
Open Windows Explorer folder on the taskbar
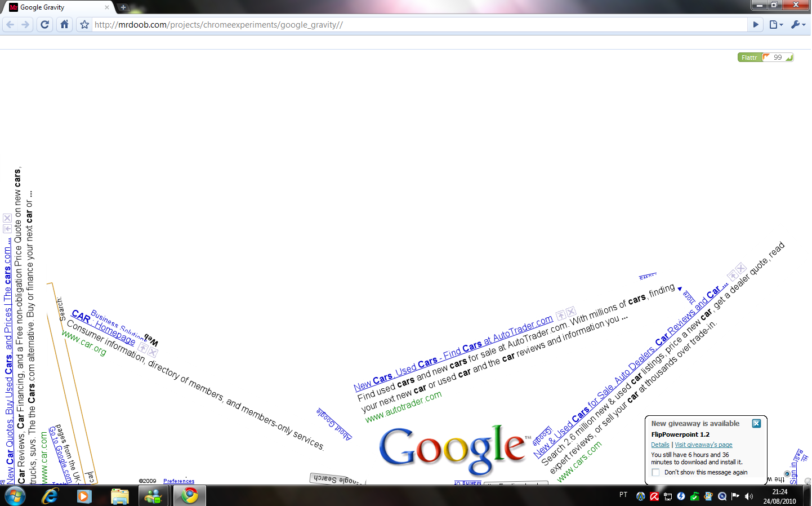(x=120, y=496)
